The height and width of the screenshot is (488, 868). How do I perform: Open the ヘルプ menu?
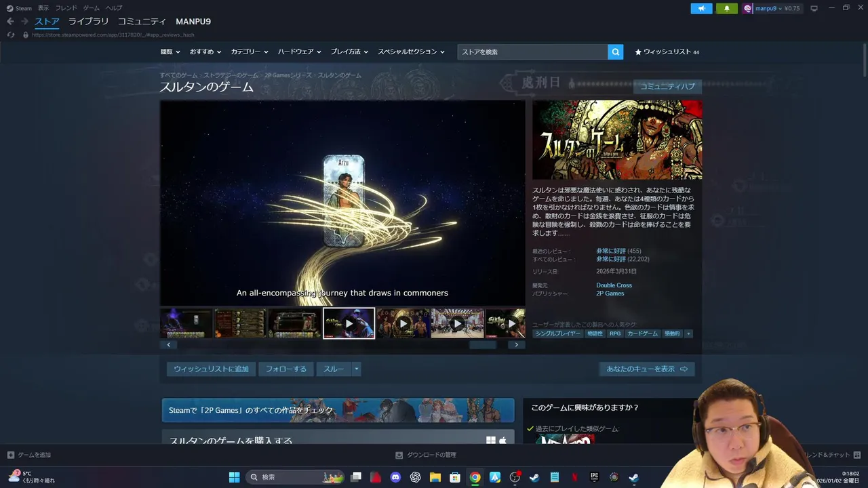pyautogui.click(x=114, y=8)
